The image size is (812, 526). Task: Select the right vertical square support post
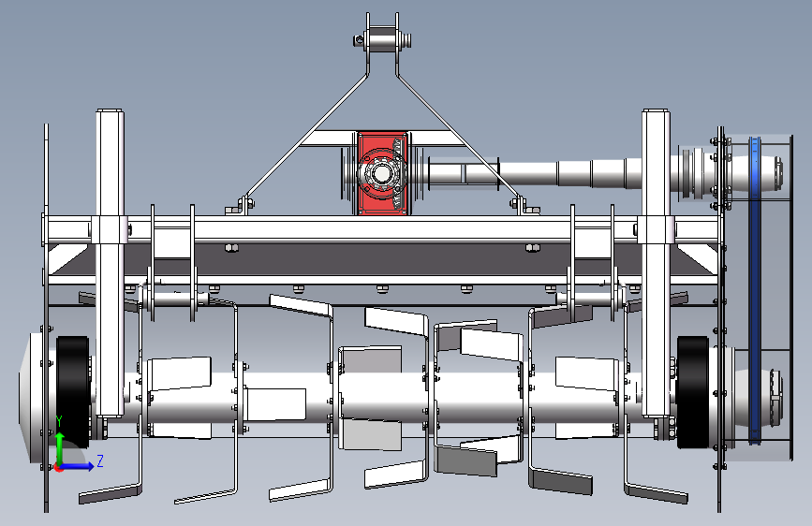point(656,263)
